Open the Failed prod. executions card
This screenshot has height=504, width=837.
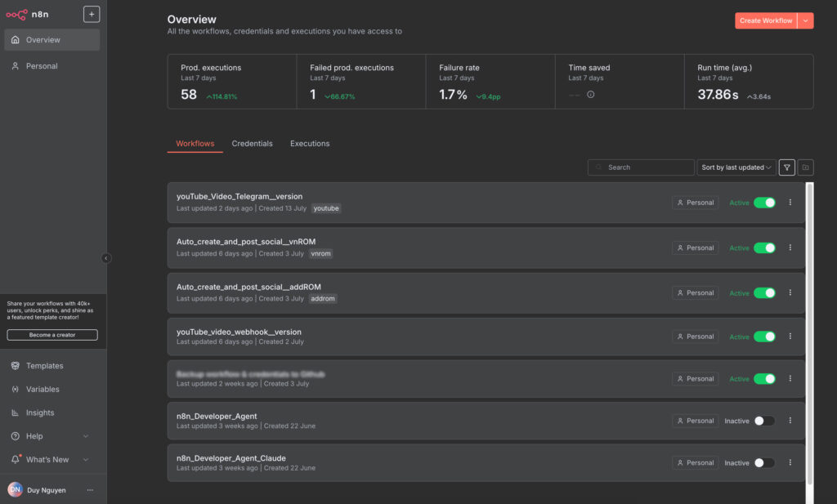click(361, 82)
